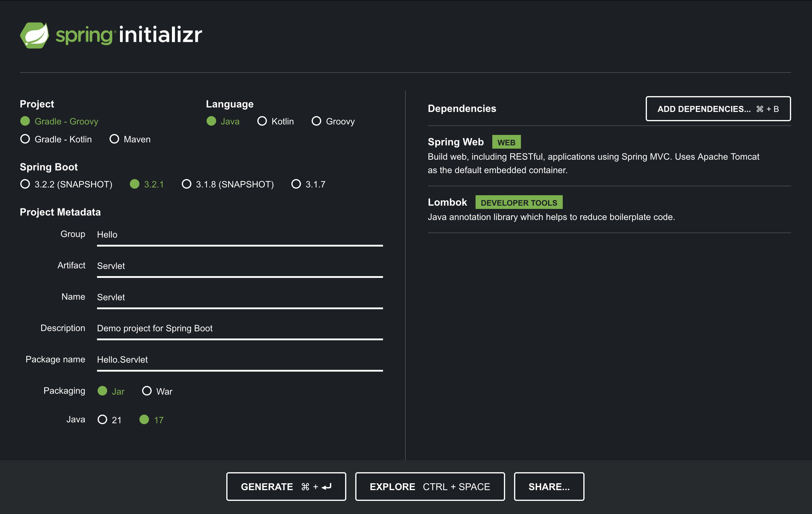Viewport: 812px width, 514px height.
Task: Select Java version 21
Action: (102, 420)
